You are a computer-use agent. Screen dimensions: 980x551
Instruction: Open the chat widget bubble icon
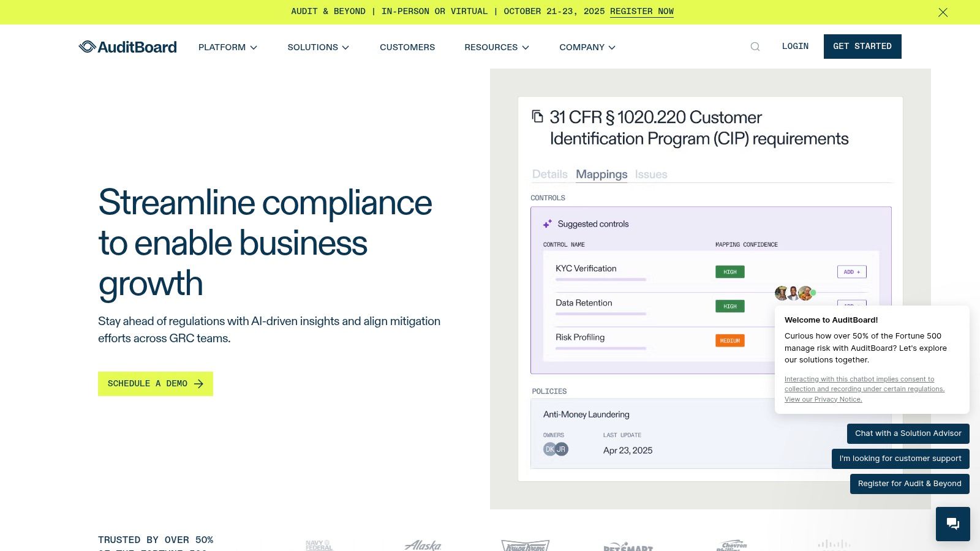tap(953, 523)
